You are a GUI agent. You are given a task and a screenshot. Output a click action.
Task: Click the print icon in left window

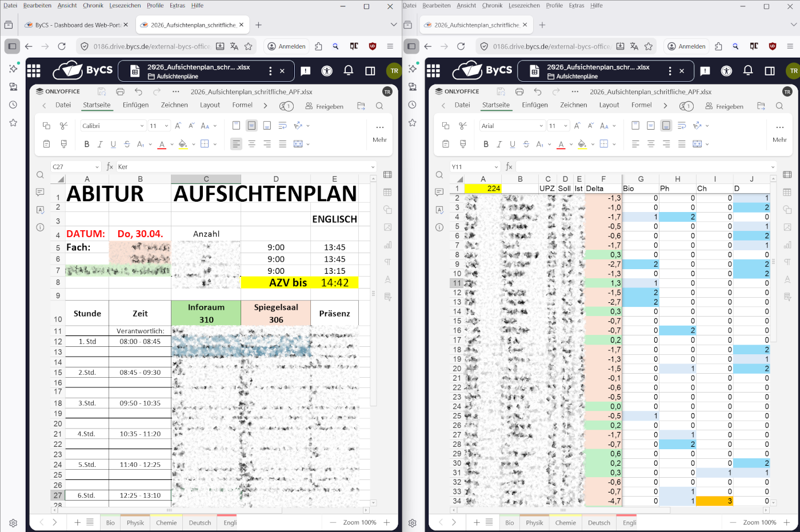[x=120, y=91]
